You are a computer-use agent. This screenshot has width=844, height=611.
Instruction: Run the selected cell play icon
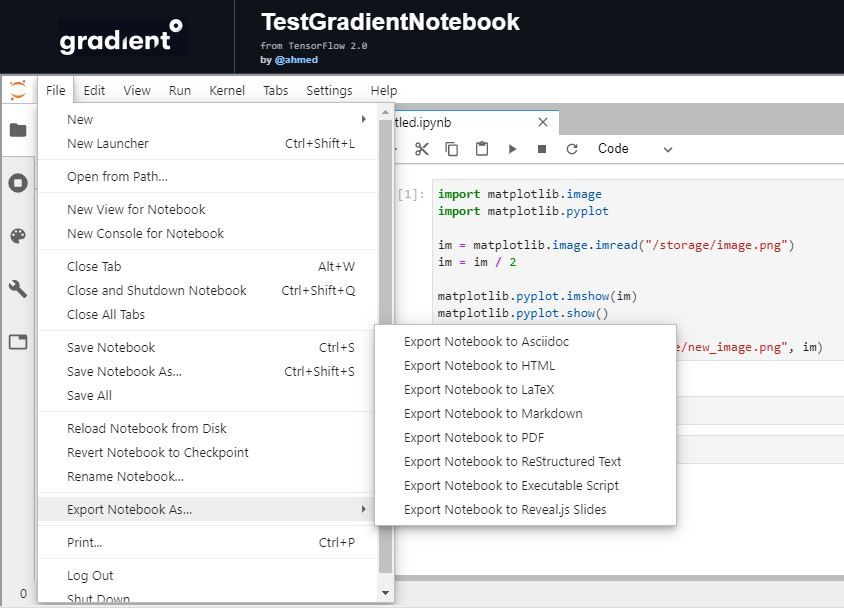(512, 149)
